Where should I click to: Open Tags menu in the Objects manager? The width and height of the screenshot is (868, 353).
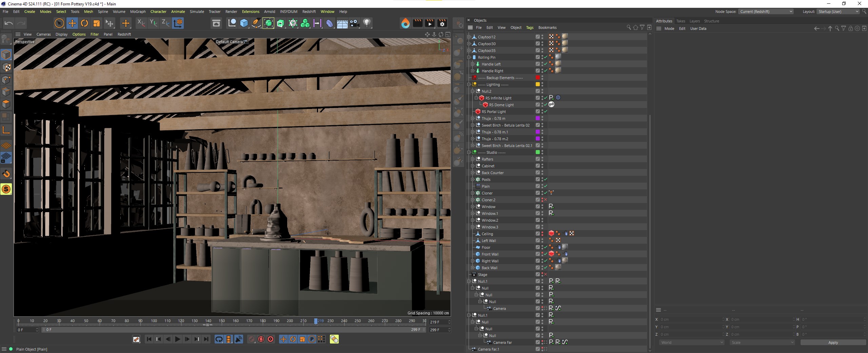point(530,27)
